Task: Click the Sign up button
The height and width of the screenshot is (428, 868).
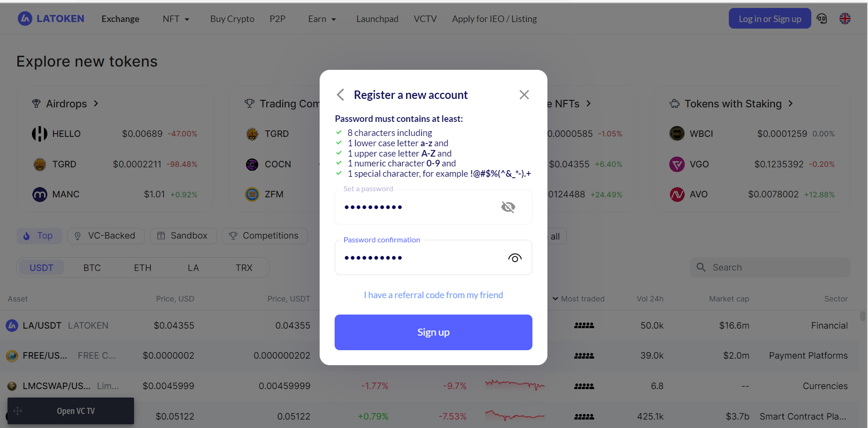Action: tap(433, 332)
